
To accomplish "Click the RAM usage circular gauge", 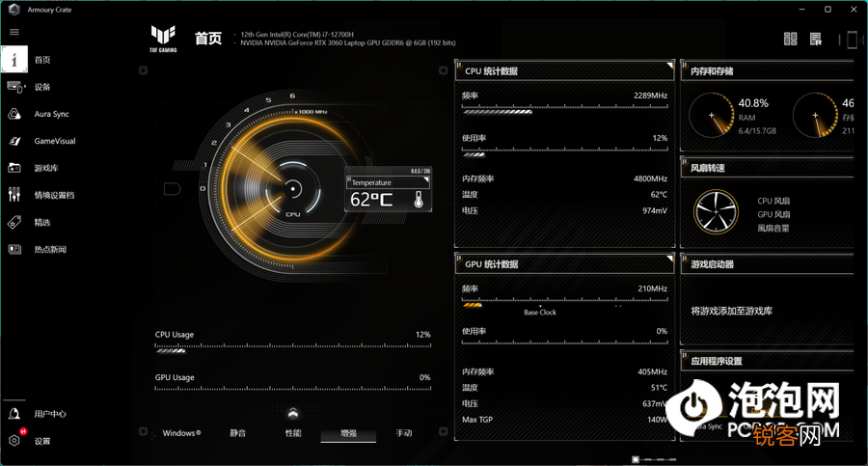I will pyautogui.click(x=712, y=115).
